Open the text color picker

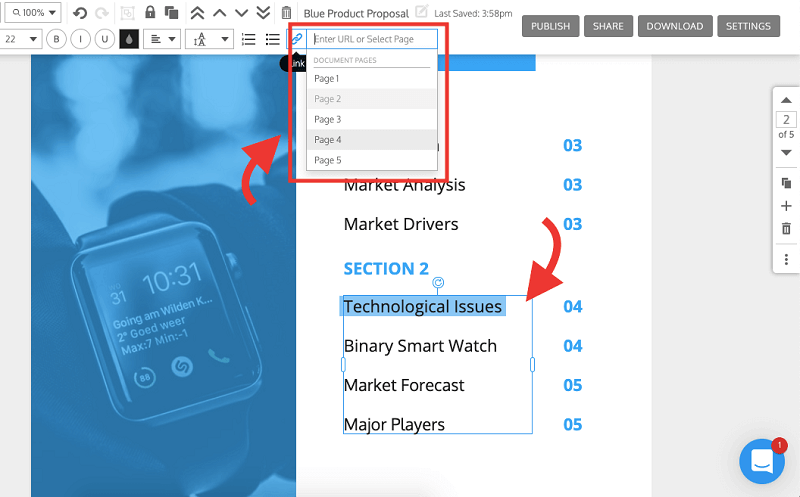click(x=129, y=39)
